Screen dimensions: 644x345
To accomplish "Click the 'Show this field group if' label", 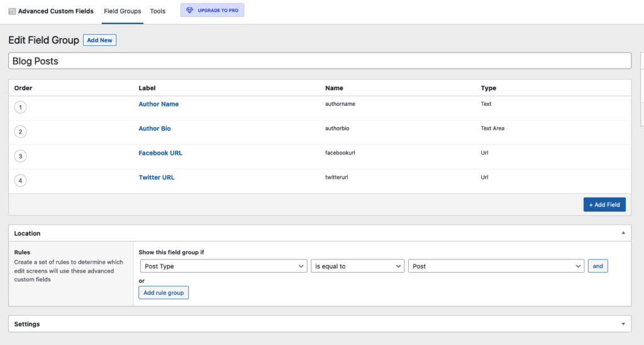I will coord(171,252).
